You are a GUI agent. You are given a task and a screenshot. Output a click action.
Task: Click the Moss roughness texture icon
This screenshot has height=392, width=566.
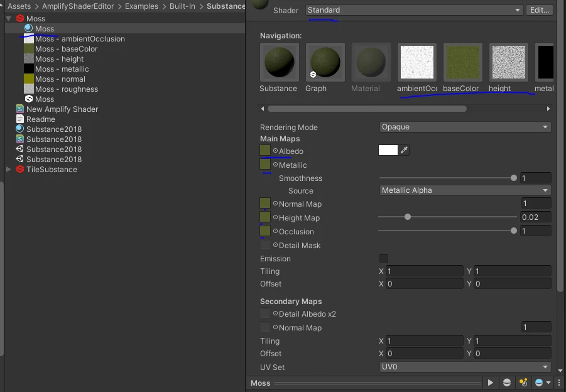pyautogui.click(x=29, y=89)
